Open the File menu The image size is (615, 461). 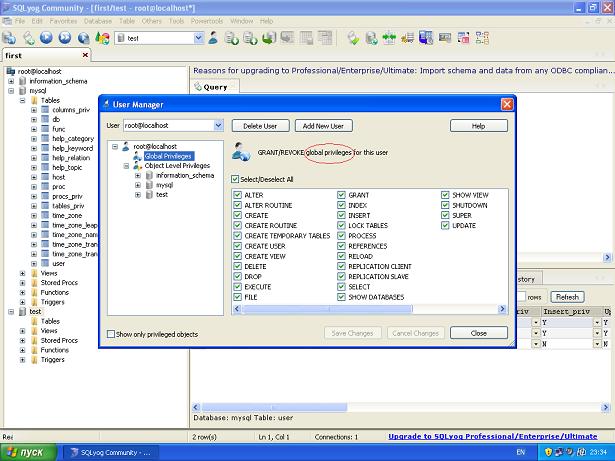20,21
